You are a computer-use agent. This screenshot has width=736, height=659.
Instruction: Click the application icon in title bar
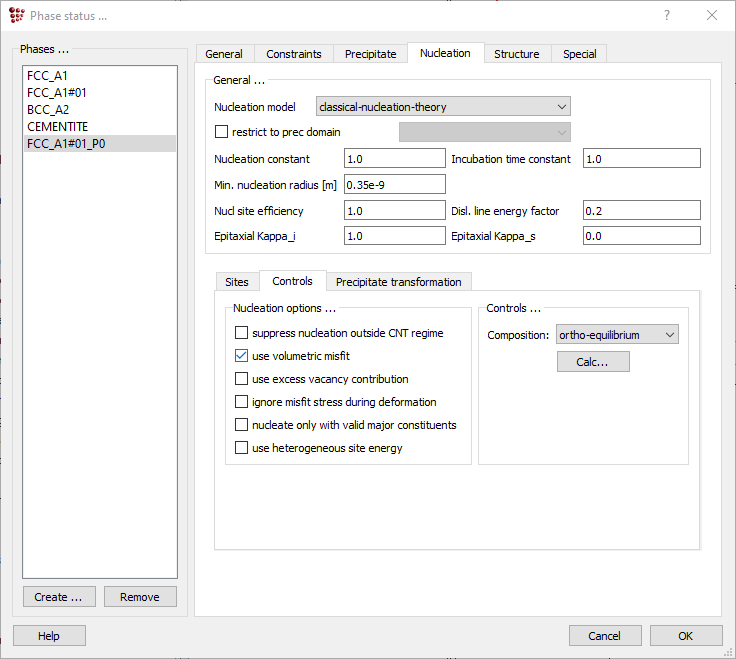16,15
